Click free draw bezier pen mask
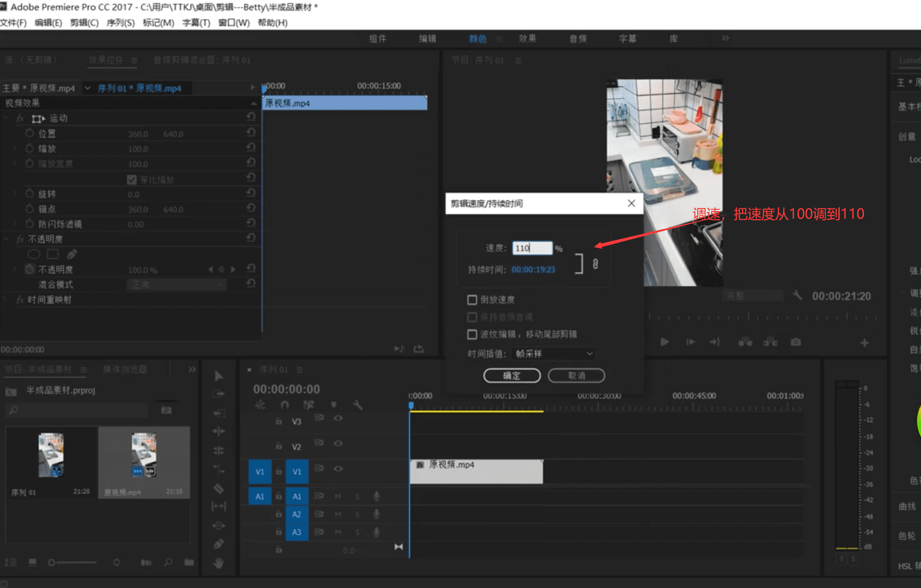Screen dimensions: 921x588 (x=72, y=254)
